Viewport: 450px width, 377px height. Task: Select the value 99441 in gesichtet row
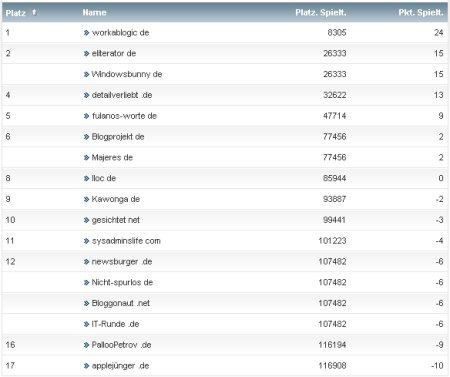pyautogui.click(x=335, y=220)
